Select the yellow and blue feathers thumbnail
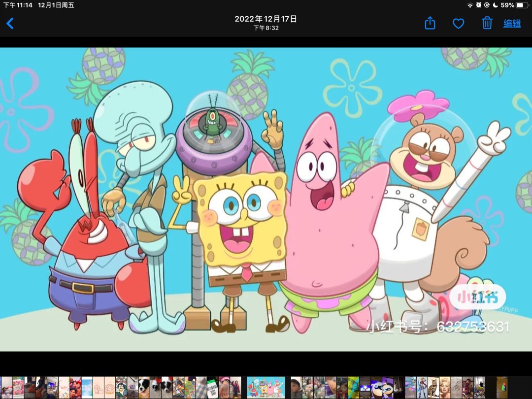The height and width of the screenshot is (399, 532). click(354, 387)
